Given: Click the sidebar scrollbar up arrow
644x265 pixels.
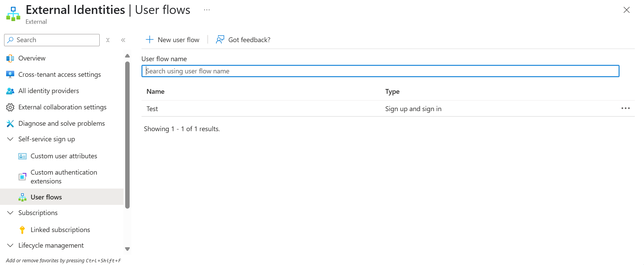Looking at the screenshot, I should (x=128, y=56).
